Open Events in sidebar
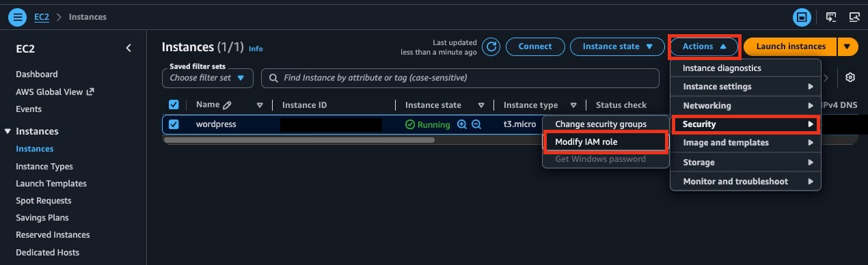868x265 pixels. pyautogui.click(x=29, y=109)
